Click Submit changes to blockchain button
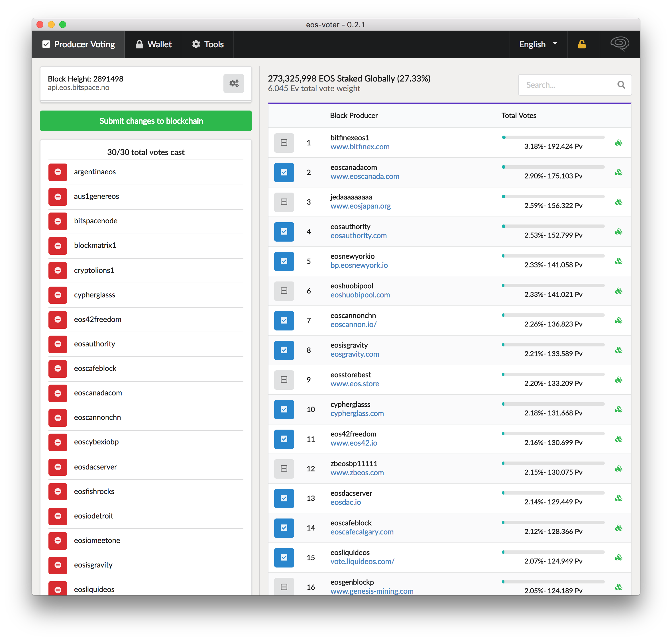Image resolution: width=672 pixels, height=641 pixels. click(x=146, y=121)
